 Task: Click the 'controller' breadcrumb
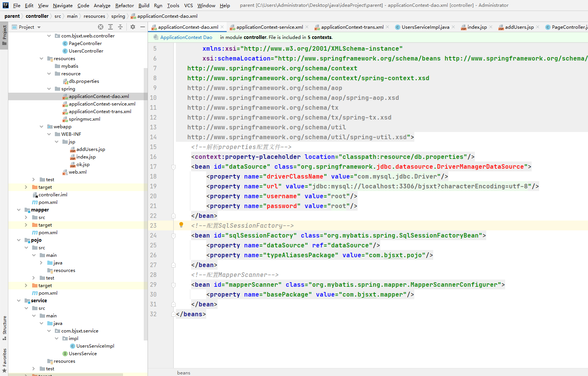[x=37, y=16]
